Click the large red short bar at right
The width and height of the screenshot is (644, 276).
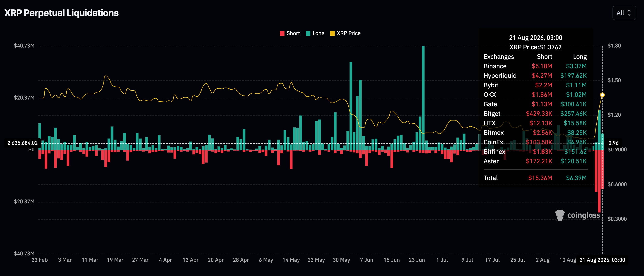[599, 181]
